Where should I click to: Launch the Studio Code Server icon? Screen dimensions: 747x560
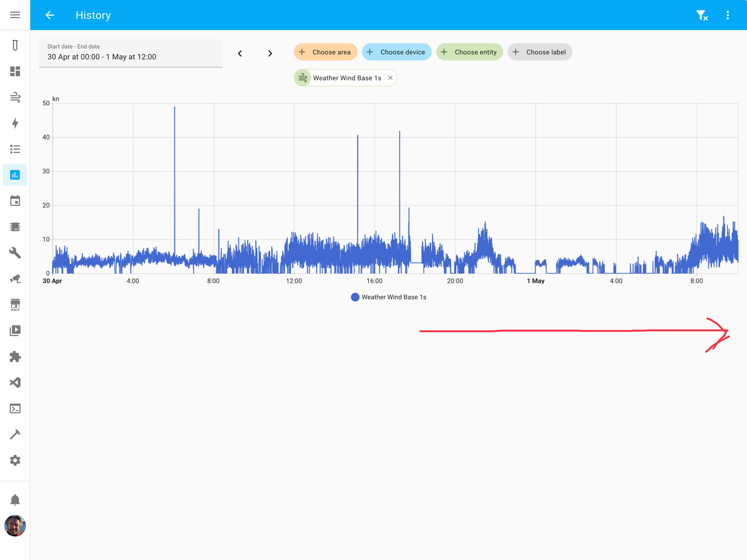(x=15, y=382)
